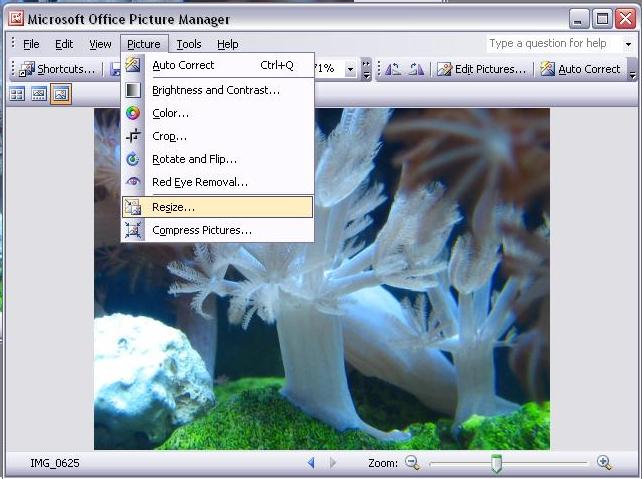Open the Help menu
Image resolution: width=642 pixels, height=479 pixels.
[228, 44]
